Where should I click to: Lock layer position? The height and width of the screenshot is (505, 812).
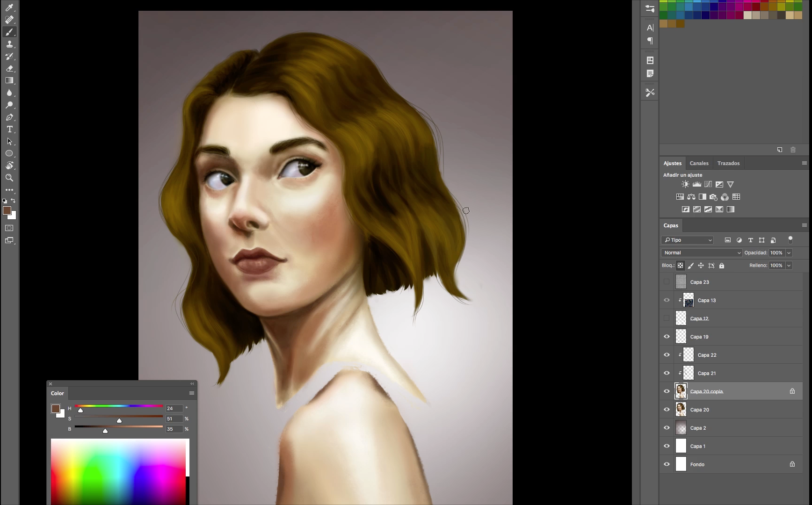pyautogui.click(x=701, y=266)
